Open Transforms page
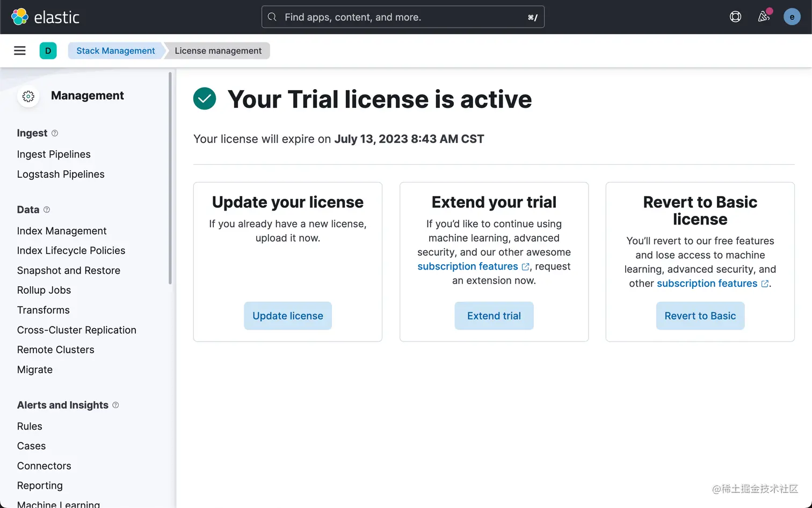 pos(44,310)
